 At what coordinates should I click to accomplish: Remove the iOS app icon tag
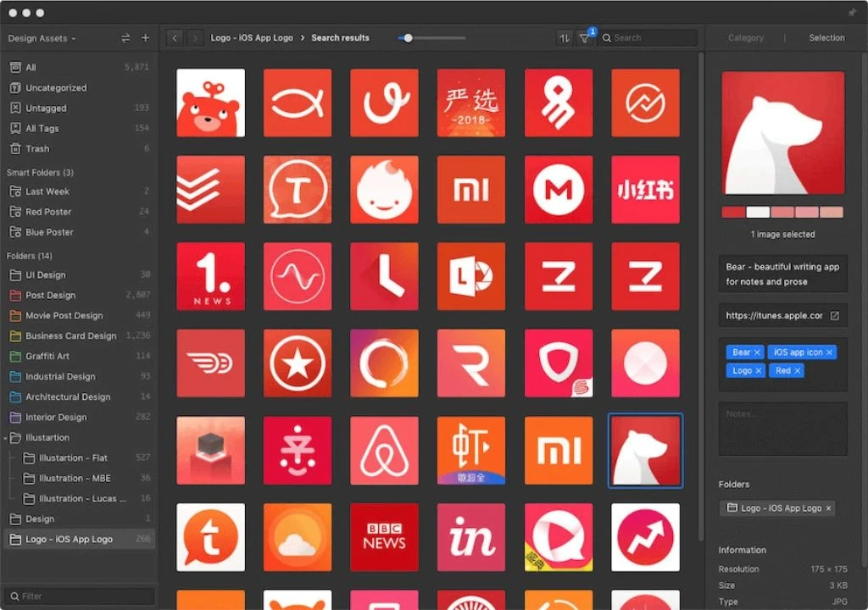point(829,352)
